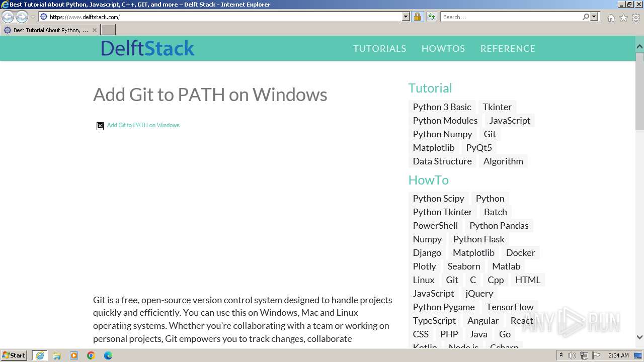Open the Batch howto tag
The image size is (644, 362).
point(495,212)
